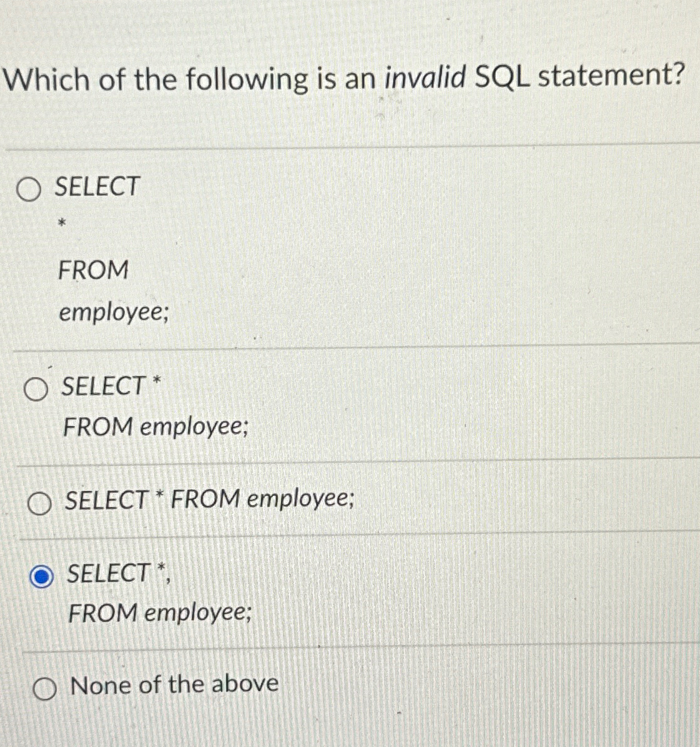Click the lone FROM line in the four-line option
The height and width of the screenshot is (747, 700).
[93, 270]
